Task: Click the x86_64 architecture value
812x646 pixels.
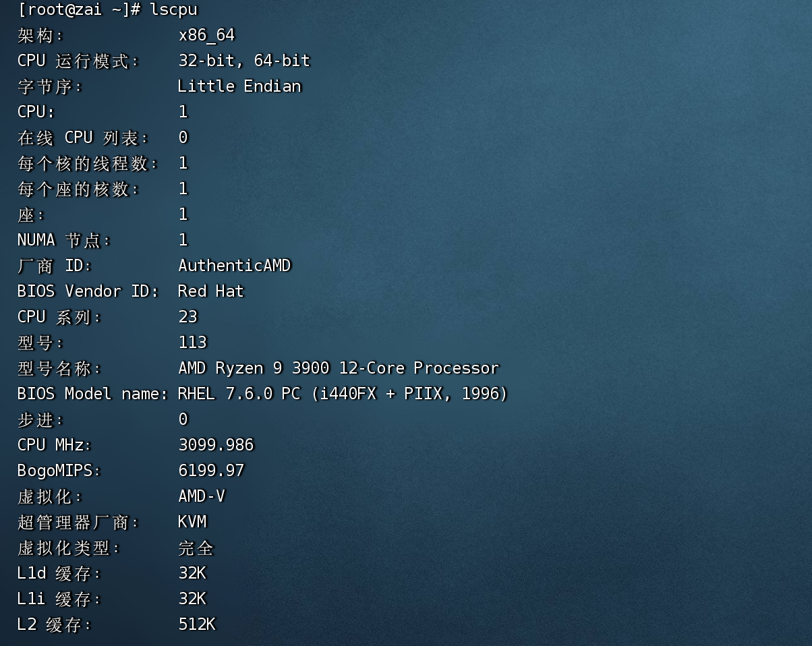Action: 206,35
